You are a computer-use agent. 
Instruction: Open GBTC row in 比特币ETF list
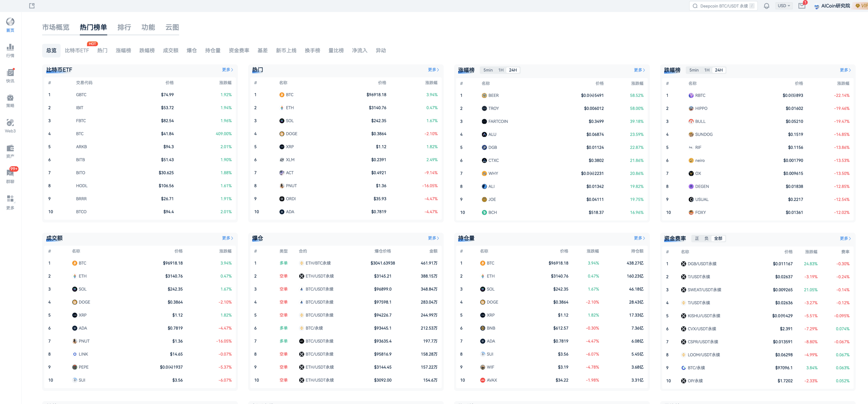(140, 95)
